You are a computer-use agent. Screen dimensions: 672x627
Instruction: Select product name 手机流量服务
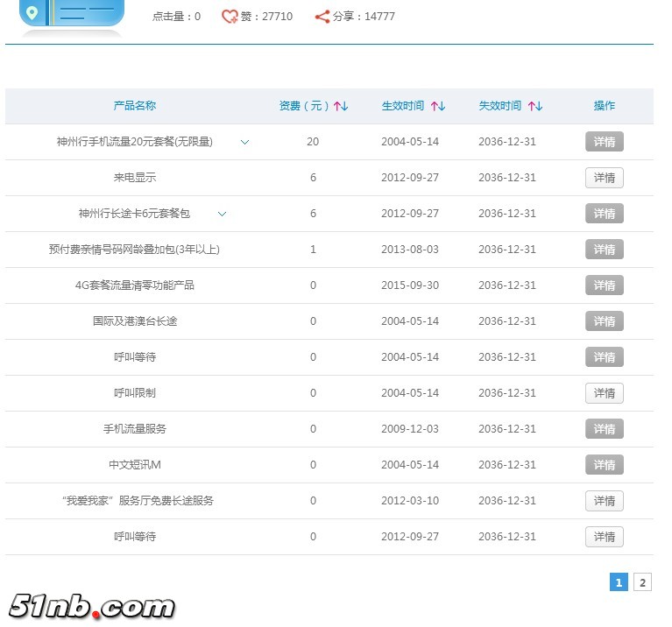pos(135,429)
